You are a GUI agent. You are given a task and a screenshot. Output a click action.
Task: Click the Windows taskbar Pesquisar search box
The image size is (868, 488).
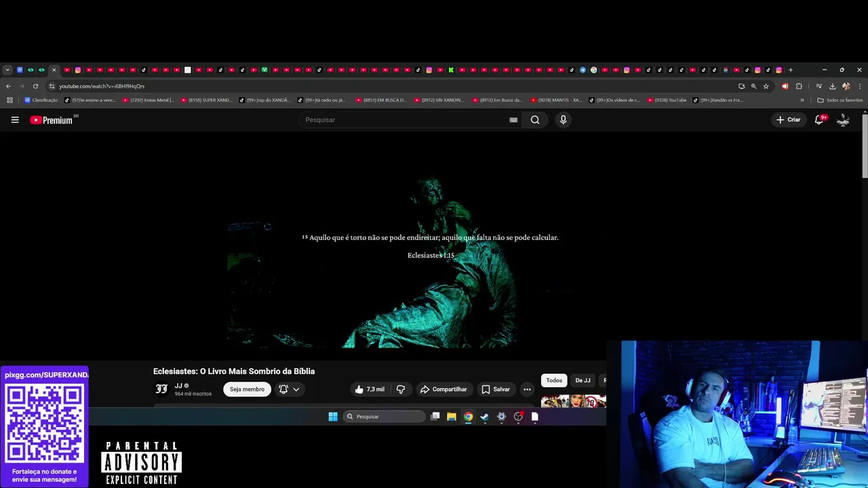click(x=384, y=417)
